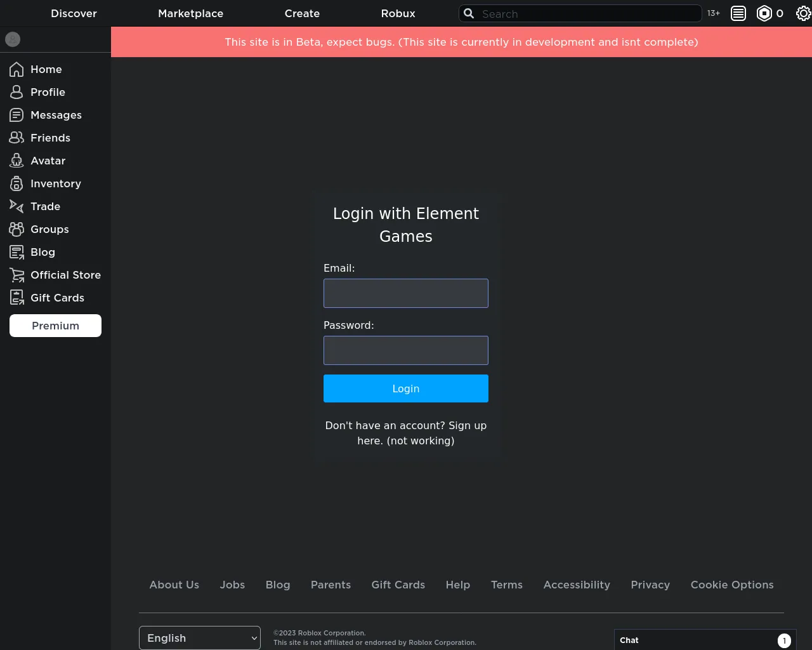This screenshot has height=650, width=812.
Task: Click the Robux balance value 0
Action: point(780,13)
